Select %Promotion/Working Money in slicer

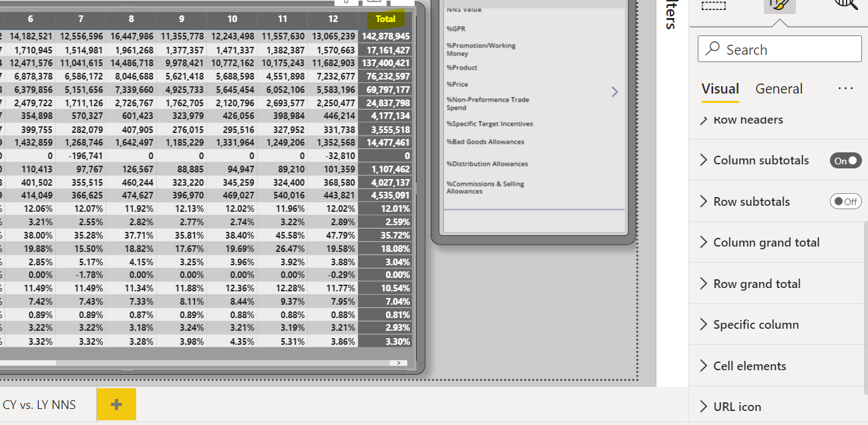(x=481, y=49)
